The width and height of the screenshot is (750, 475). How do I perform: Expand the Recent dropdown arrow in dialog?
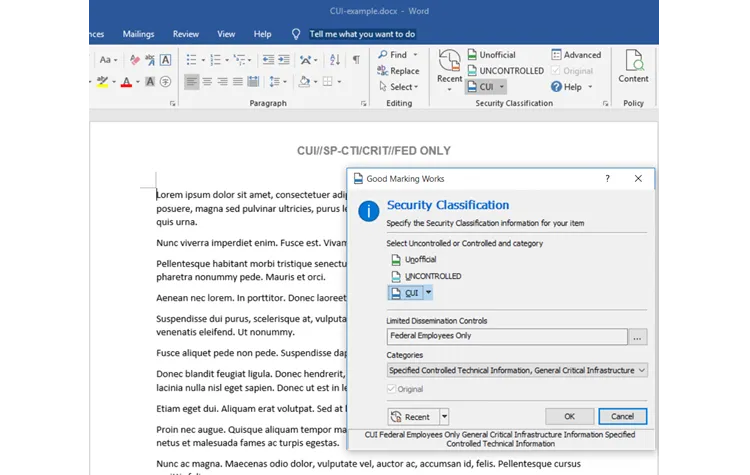click(x=444, y=417)
